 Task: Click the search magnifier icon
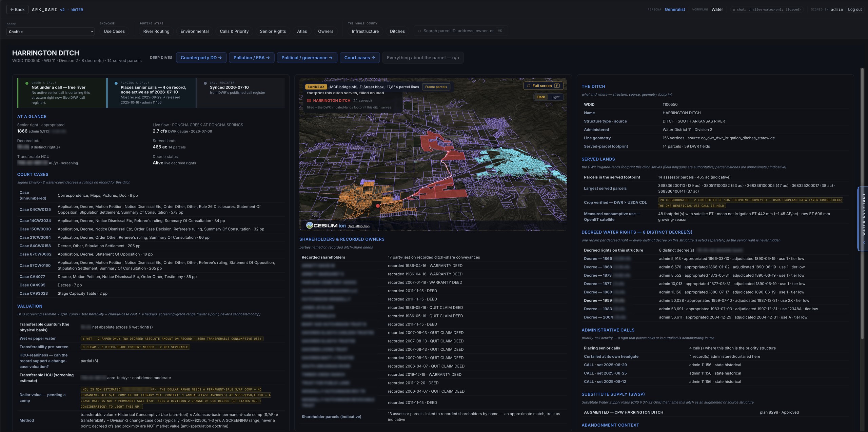tap(419, 31)
